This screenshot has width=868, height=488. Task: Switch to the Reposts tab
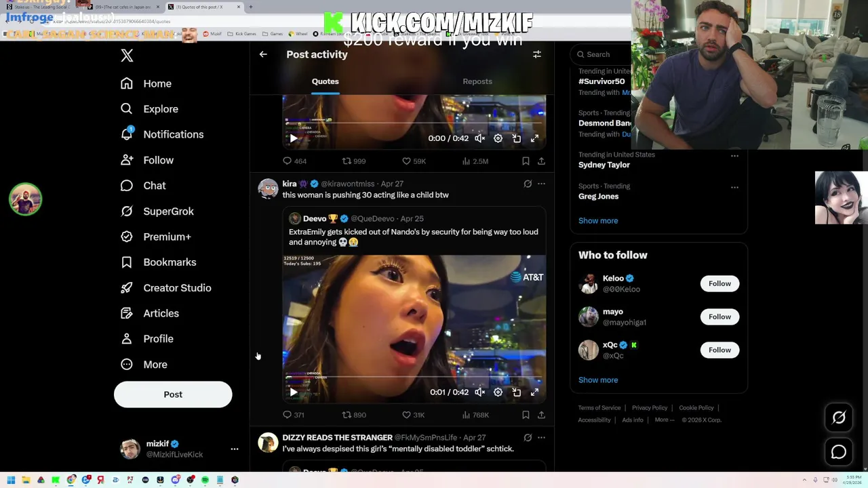click(x=477, y=81)
